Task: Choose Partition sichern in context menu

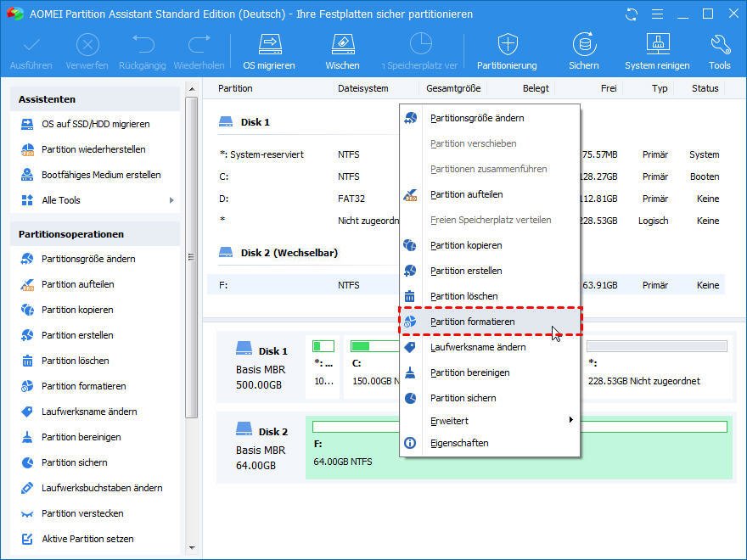Action: coord(490,398)
